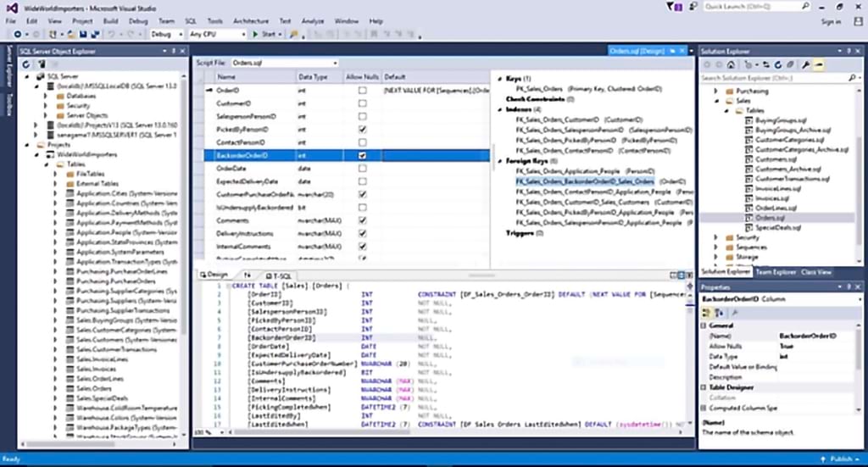The width and height of the screenshot is (868, 467).
Task: Click the swap panes arrows icon
Action: 247,275
